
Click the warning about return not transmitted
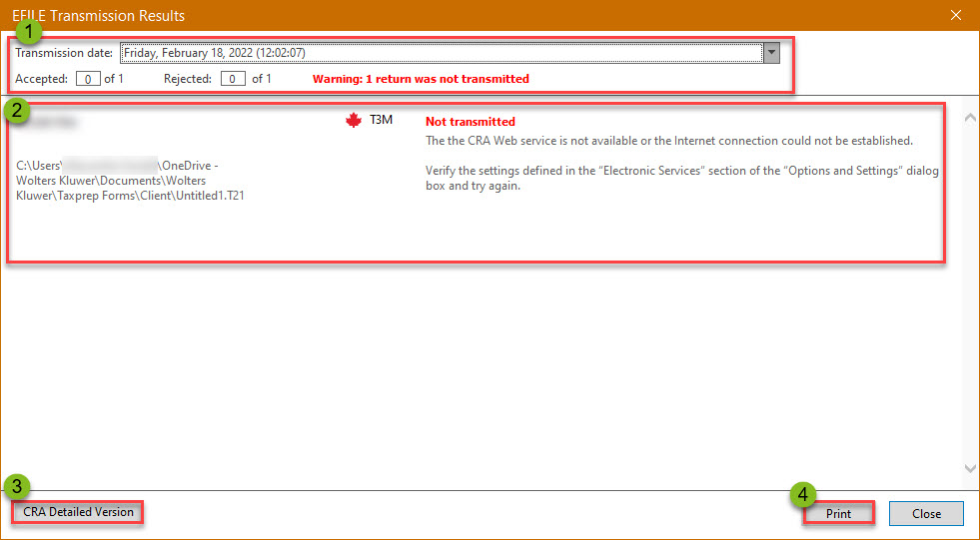(421, 78)
